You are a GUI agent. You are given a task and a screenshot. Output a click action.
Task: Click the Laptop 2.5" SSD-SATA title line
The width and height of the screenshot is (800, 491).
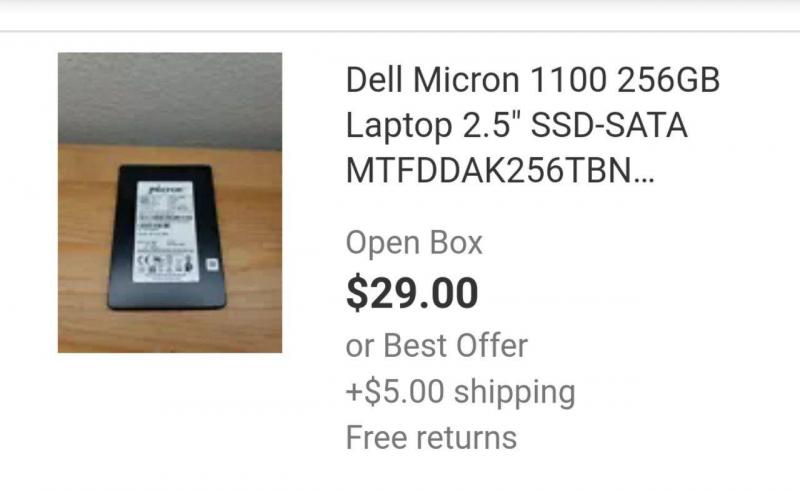[516, 126]
